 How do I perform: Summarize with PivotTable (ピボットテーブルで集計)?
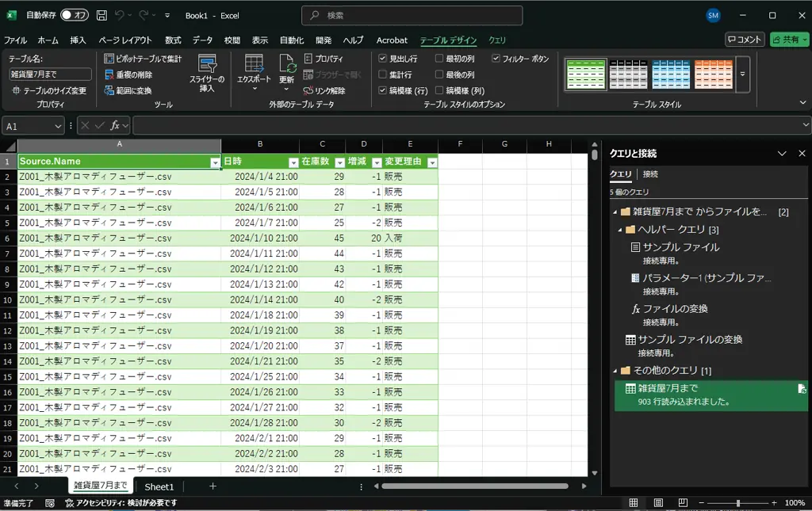(143, 59)
